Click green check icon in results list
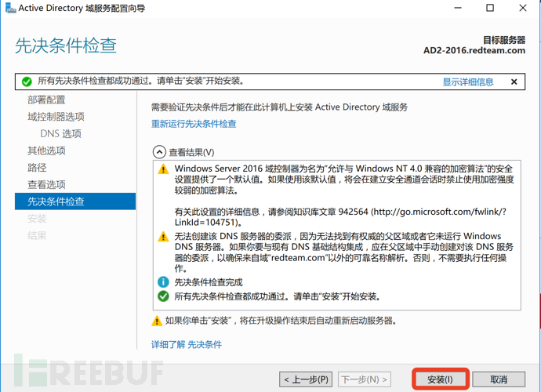 tap(163, 296)
